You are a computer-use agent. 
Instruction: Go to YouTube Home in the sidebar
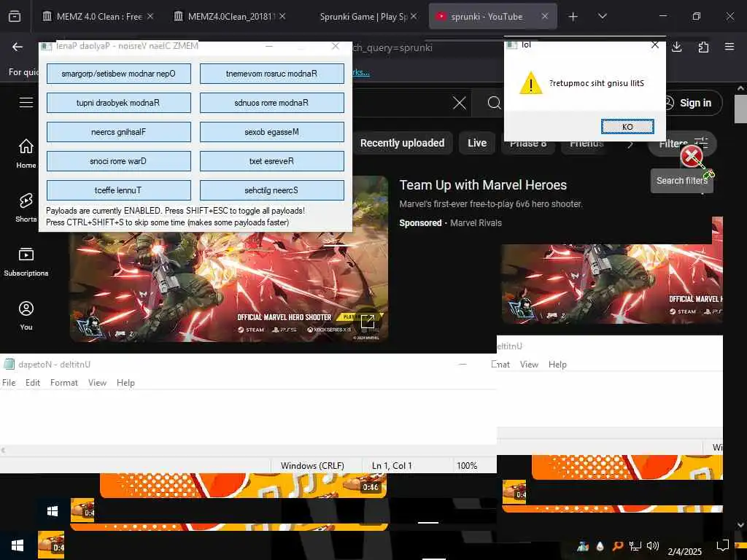click(26, 153)
